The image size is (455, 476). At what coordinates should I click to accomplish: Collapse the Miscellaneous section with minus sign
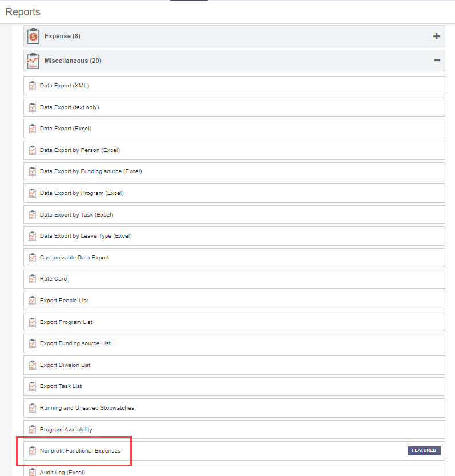pos(437,61)
